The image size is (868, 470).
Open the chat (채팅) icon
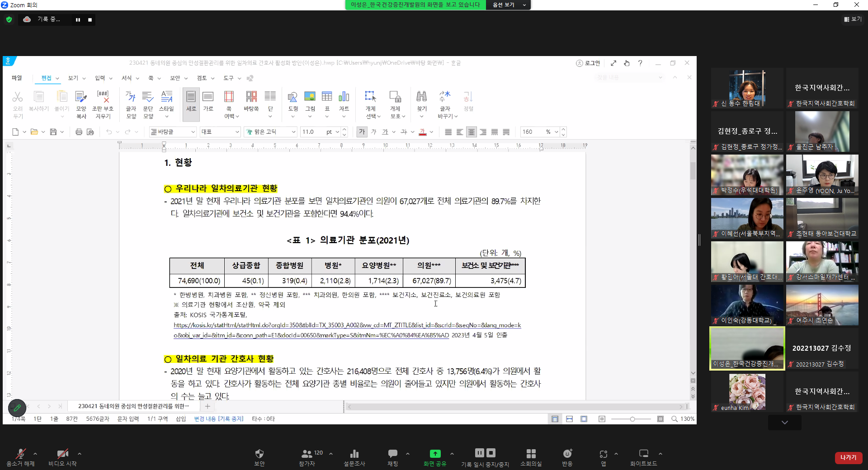pos(392,454)
